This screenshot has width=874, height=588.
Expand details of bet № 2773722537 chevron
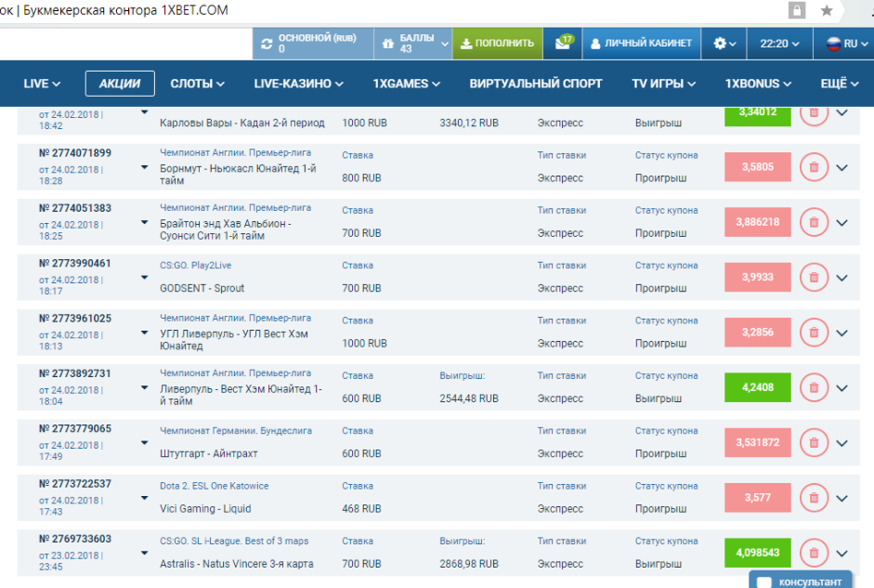click(841, 498)
